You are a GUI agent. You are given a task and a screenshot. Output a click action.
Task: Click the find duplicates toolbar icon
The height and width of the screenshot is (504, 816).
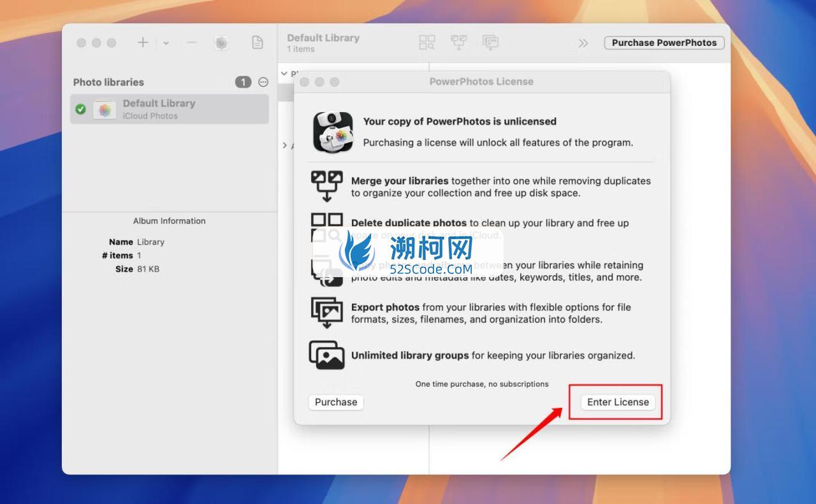426,43
